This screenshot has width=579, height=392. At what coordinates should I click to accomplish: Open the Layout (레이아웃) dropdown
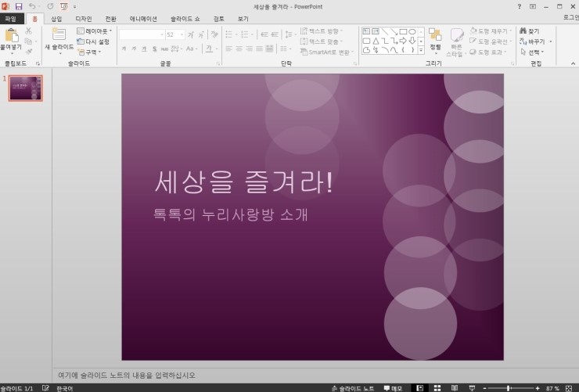pyautogui.click(x=95, y=31)
